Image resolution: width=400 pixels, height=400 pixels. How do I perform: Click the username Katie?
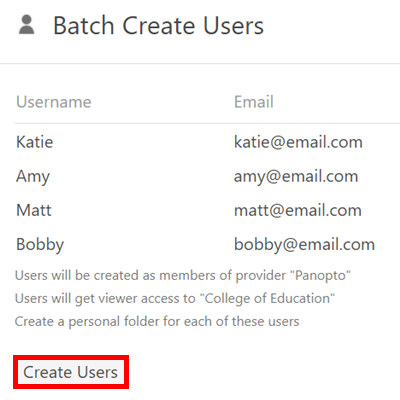(x=35, y=142)
